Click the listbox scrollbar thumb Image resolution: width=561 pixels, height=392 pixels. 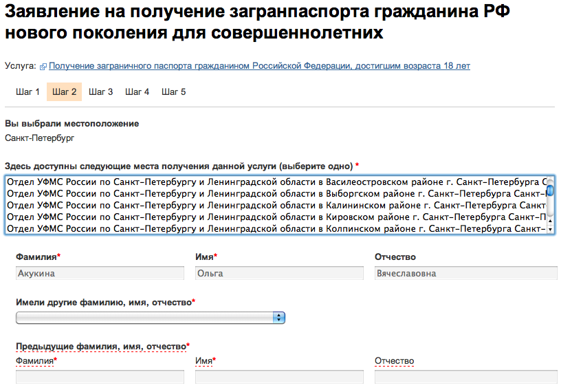[550, 190]
